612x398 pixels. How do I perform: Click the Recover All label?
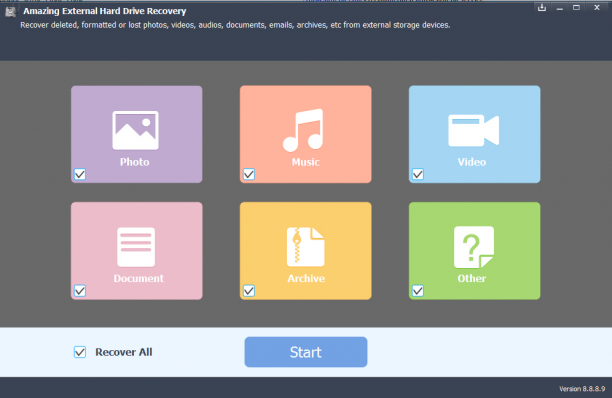point(124,352)
